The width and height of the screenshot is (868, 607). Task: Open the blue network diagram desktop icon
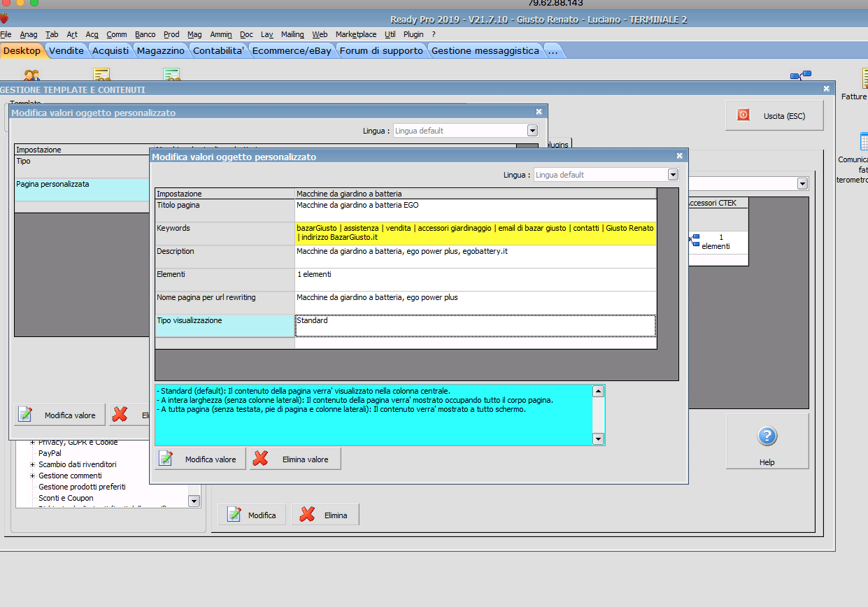[801, 76]
